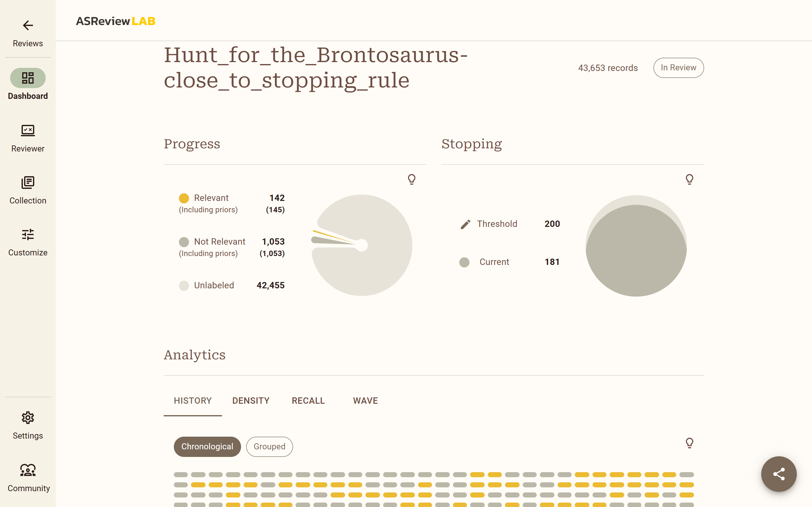Select the Chronological view chip
This screenshot has width=812, height=507.
coord(207,447)
